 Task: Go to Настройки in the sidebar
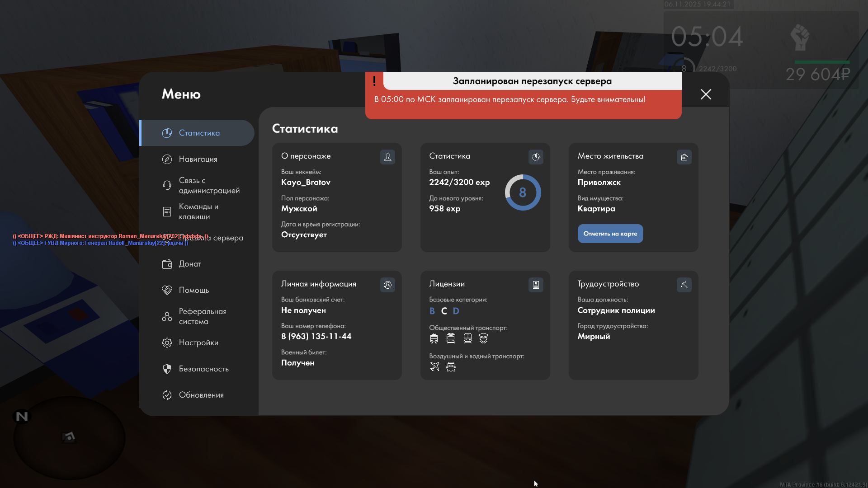click(x=198, y=343)
